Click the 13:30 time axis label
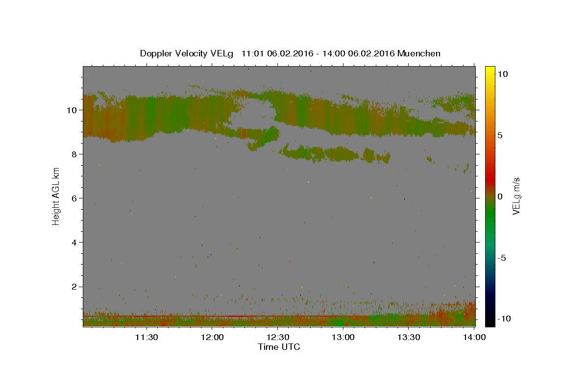 pyautogui.click(x=409, y=337)
